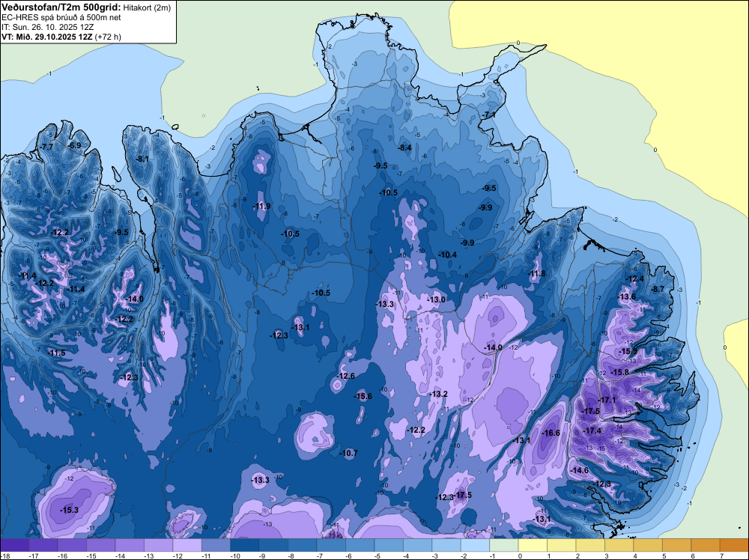The height and width of the screenshot is (560, 749).
Task: Click the "IT: Sun. 26. 10. 2025 12Z" line
Action: pos(47,27)
